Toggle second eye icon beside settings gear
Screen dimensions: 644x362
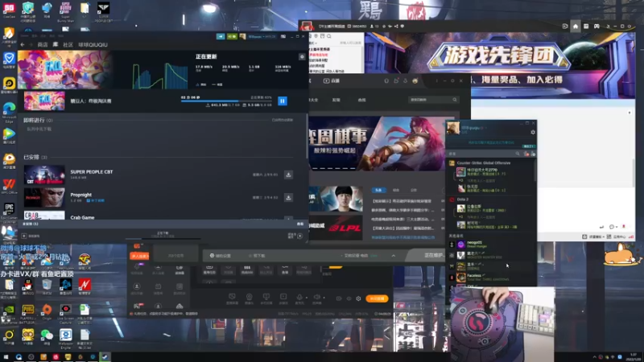click(349, 298)
